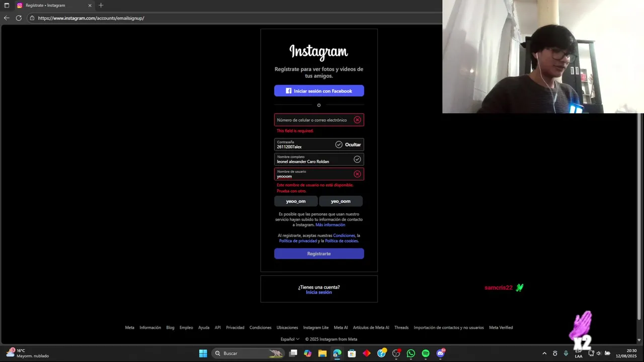Choose the suggested username yeoo_om
This screenshot has width=644, height=362.
296,201
